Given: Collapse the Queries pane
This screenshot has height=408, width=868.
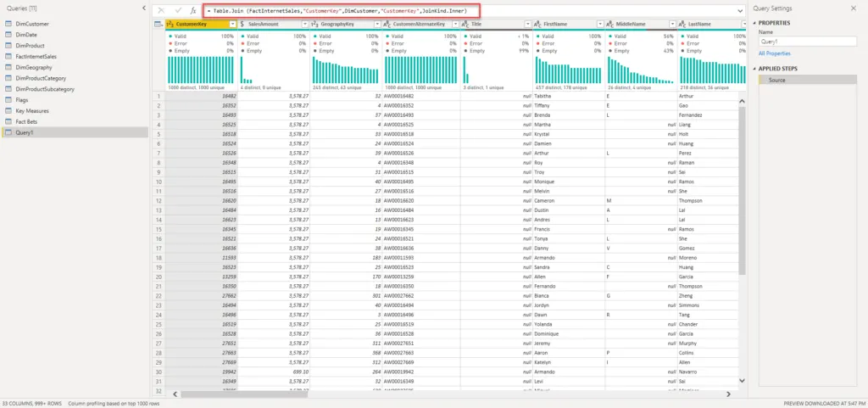Looking at the screenshot, I should 142,9.
